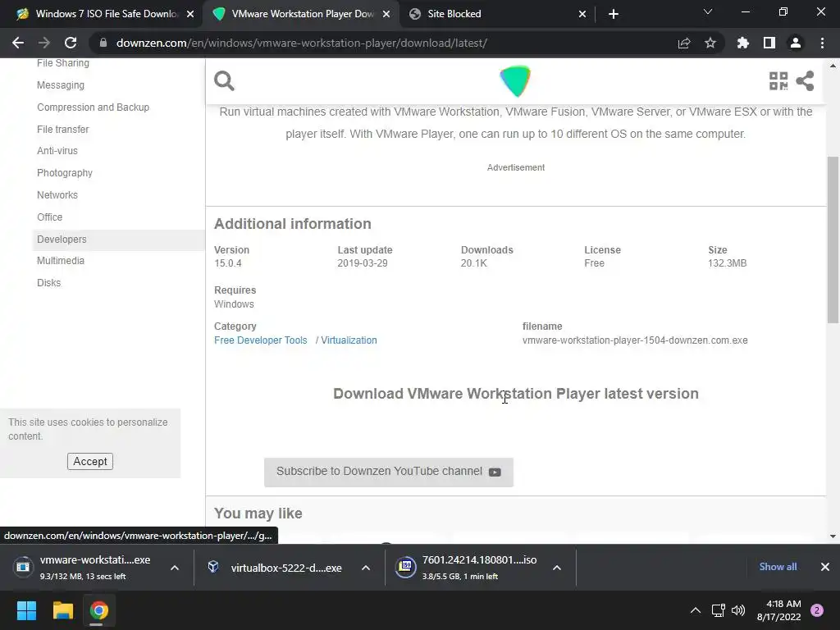Image resolution: width=840 pixels, height=630 pixels.
Task: Open the File Sharing category
Action: pyautogui.click(x=63, y=62)
